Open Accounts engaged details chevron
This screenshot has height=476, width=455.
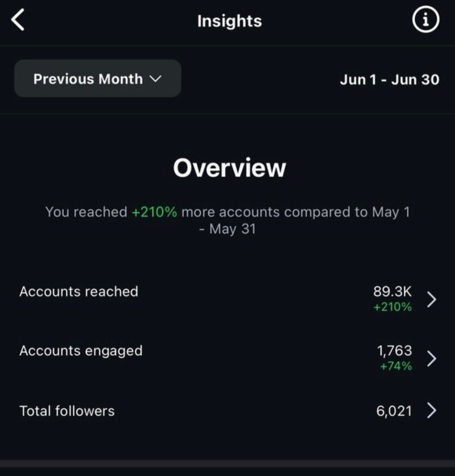click(x=431, y=358)
